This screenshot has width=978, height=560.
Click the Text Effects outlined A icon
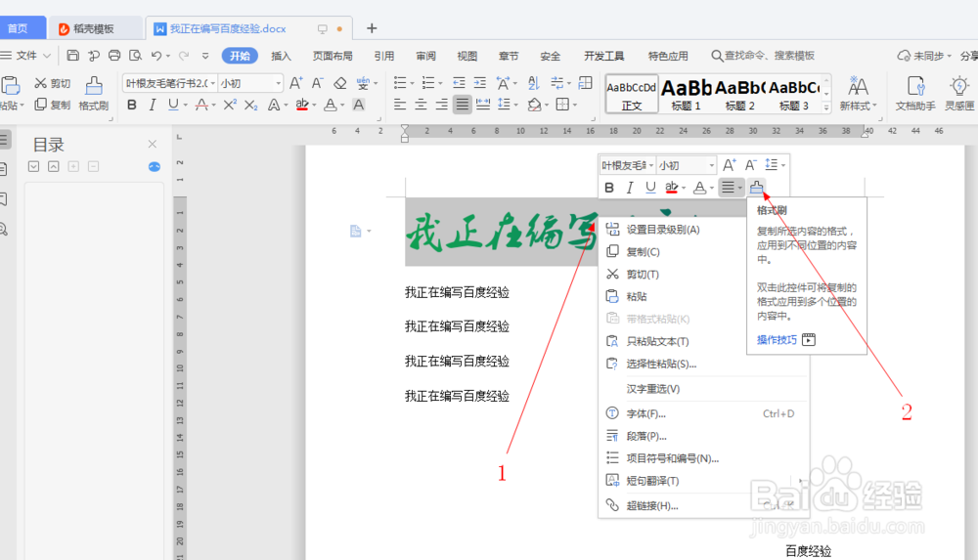[273, 105]
